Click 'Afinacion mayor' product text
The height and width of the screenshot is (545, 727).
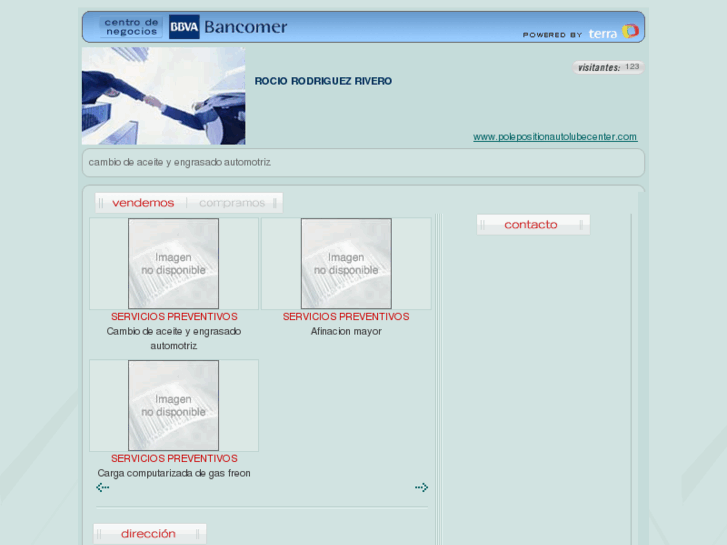click(346, 332)
